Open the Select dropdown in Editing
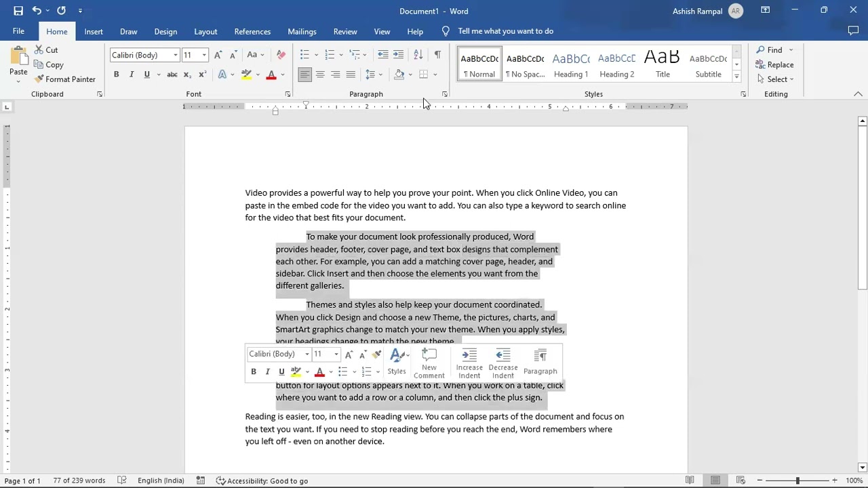 click(775, 79)
